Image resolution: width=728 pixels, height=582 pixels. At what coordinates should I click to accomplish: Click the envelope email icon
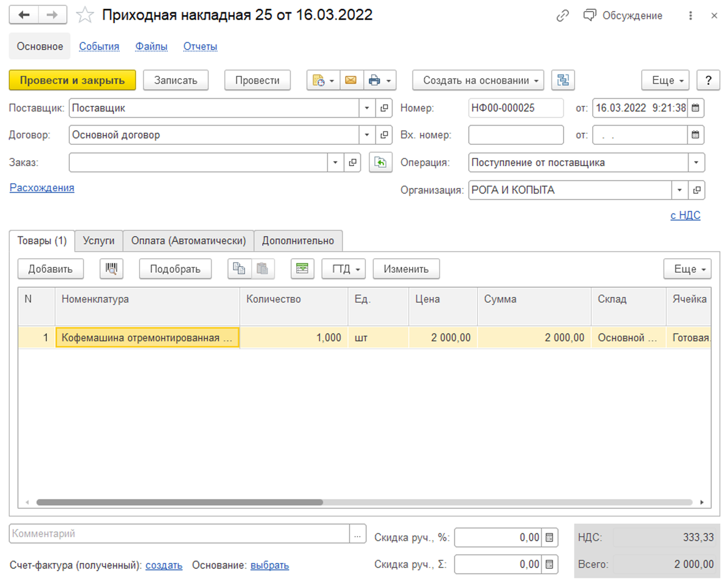(351, 80)
